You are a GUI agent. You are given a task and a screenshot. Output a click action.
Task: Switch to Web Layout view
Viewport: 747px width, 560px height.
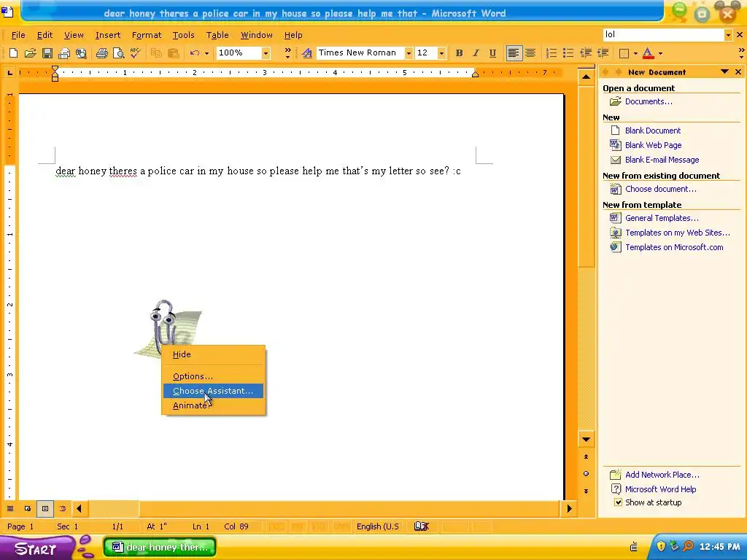point(28,508)
